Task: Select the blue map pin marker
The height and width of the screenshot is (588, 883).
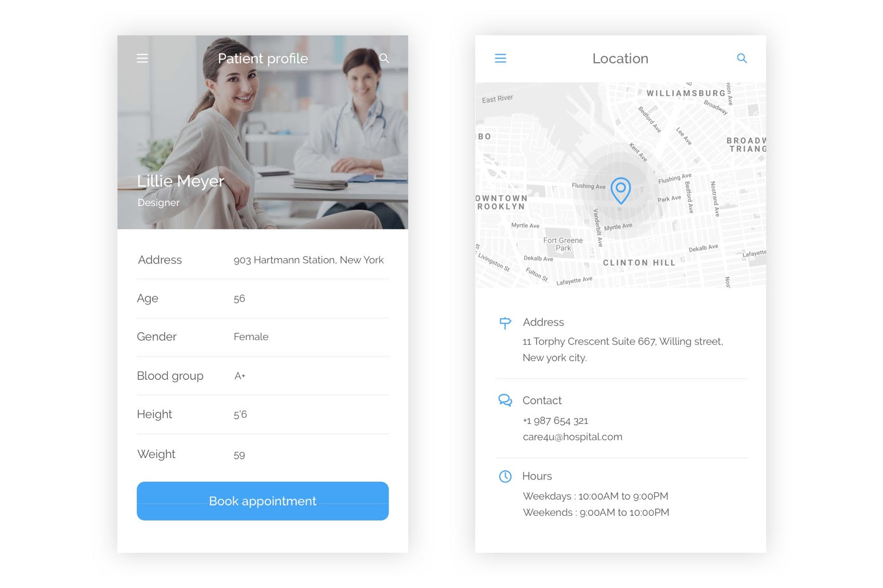Action: click(621, 191)
